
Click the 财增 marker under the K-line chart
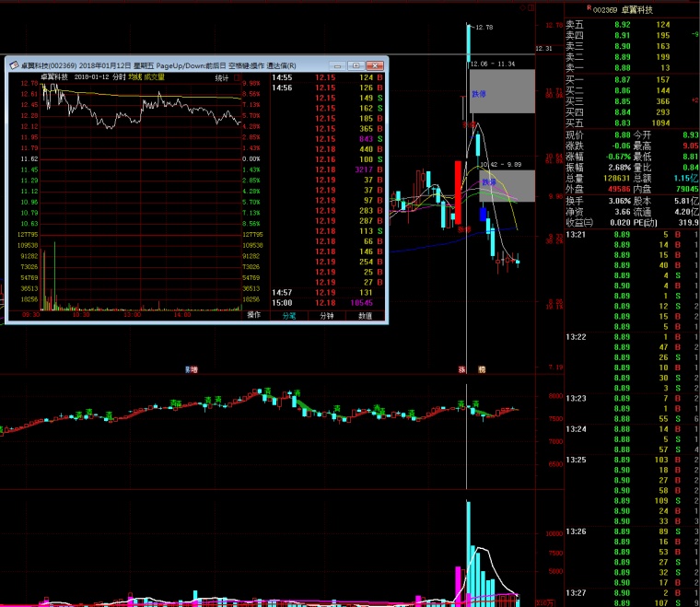pyautogui.click(x=192, y=369)
